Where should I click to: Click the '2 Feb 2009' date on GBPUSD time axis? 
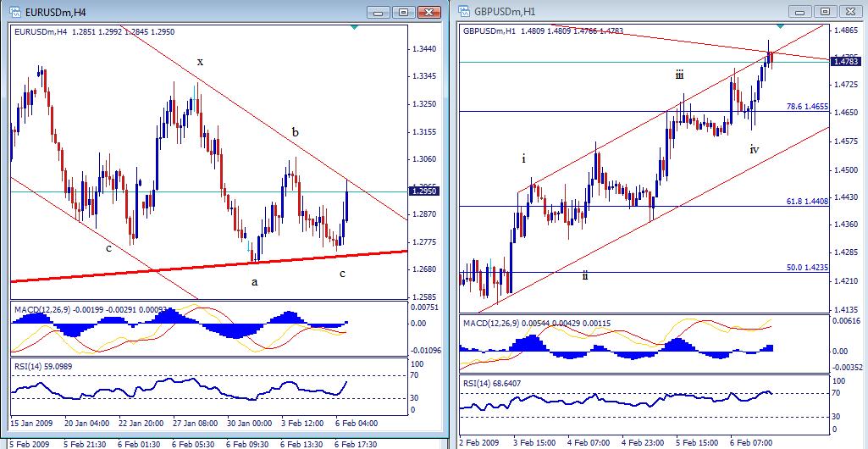pyautogui.click(x=478, y=443)
